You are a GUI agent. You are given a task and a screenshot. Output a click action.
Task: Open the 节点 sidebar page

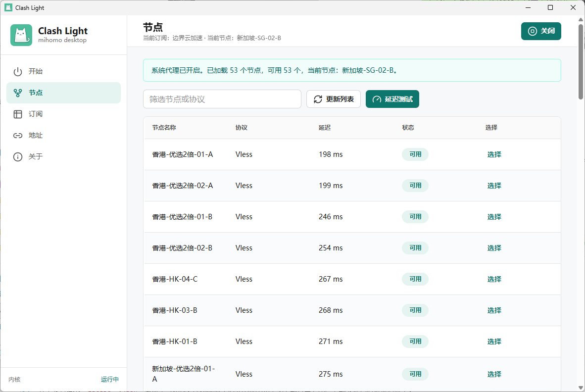[63, 93]
